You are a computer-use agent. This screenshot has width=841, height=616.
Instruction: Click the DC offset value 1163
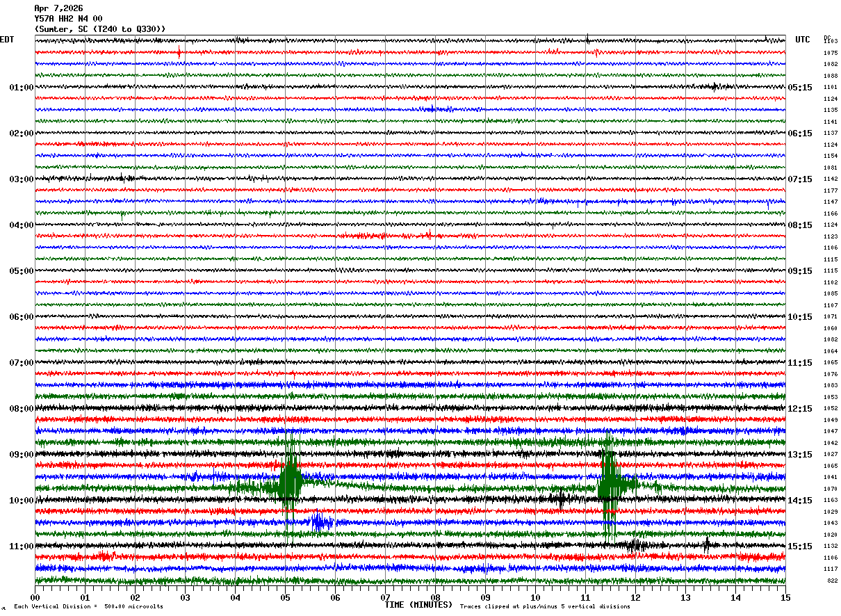coord(831,501)
